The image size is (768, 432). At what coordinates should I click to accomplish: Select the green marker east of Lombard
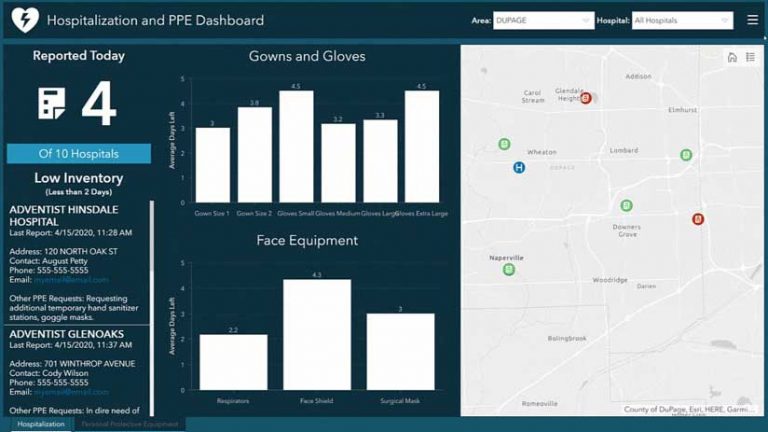[686, 155]
